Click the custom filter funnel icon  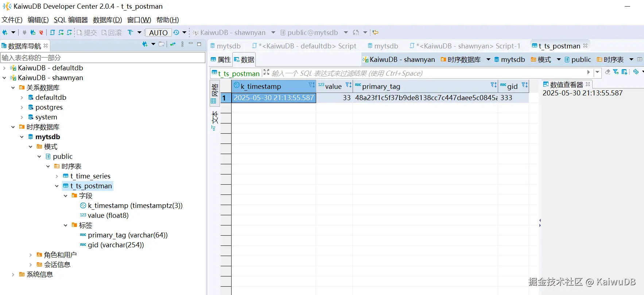616,72
